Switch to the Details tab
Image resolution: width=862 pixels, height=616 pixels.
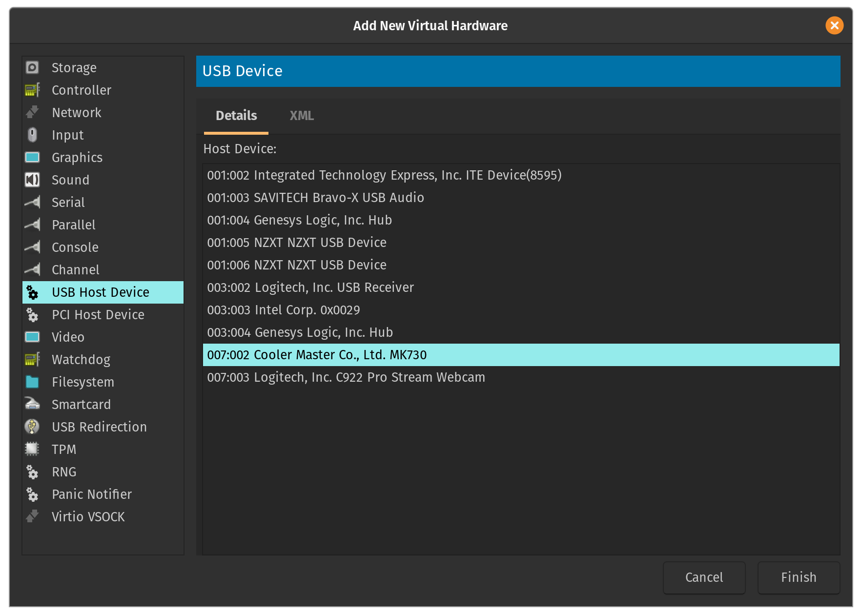point(236,116)
